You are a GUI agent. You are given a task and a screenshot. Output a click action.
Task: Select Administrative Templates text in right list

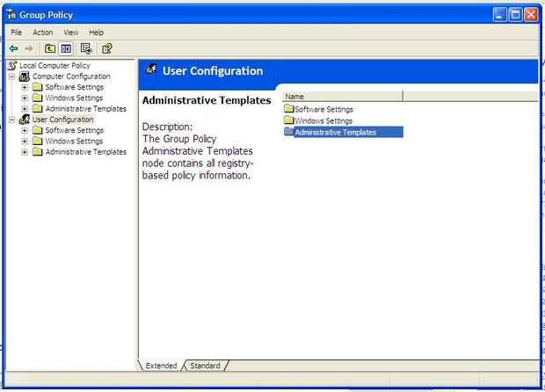336,132
